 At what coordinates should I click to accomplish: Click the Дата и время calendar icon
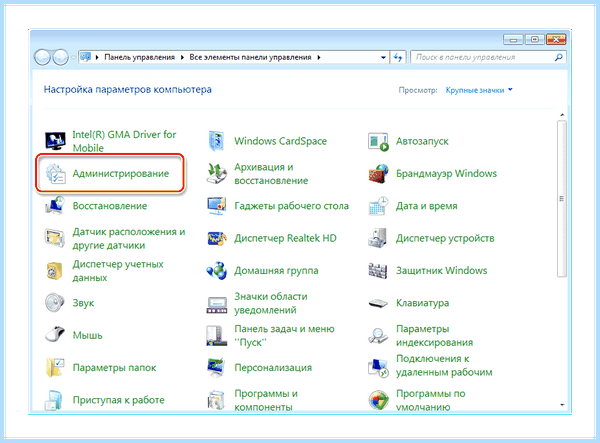pos(378,206)
